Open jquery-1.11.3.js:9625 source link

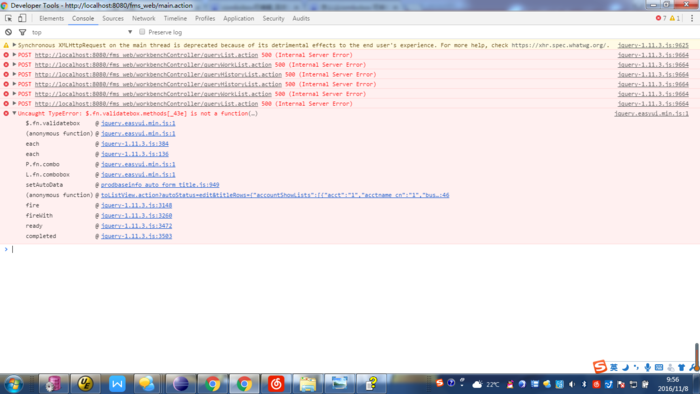pos(653,45)
